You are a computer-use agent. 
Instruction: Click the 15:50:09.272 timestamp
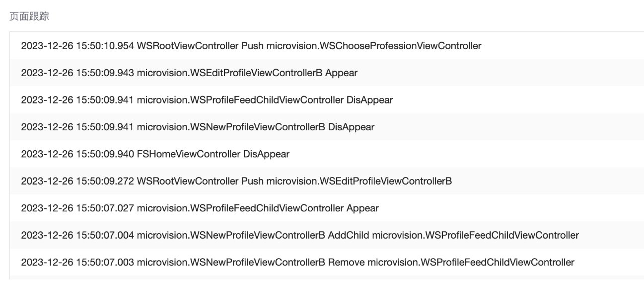click(106, 181)
